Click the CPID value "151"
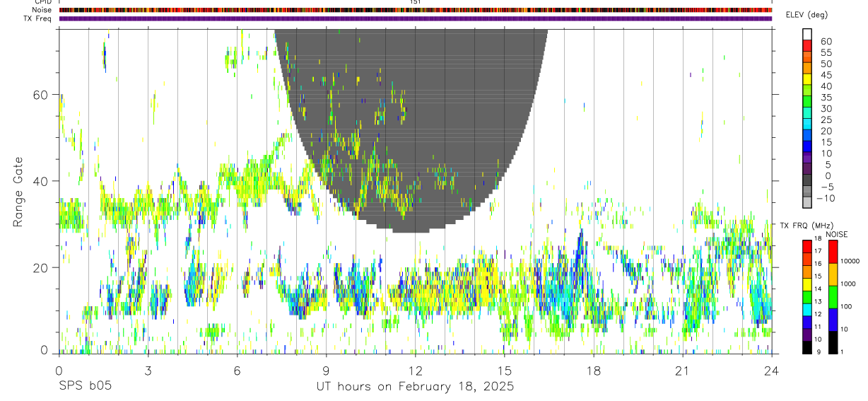 click(x=415, y=2)
